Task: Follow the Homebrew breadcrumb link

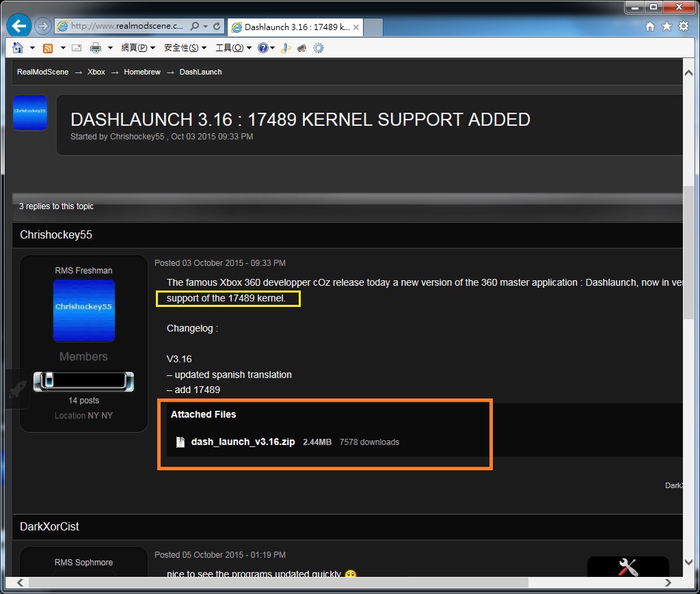Action: point(142,72)
